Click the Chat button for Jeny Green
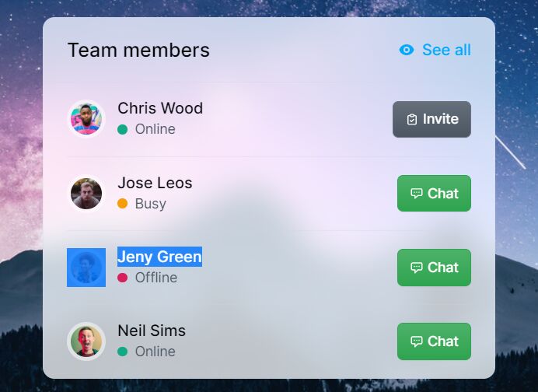538x392 pixels. coord(434,268)
